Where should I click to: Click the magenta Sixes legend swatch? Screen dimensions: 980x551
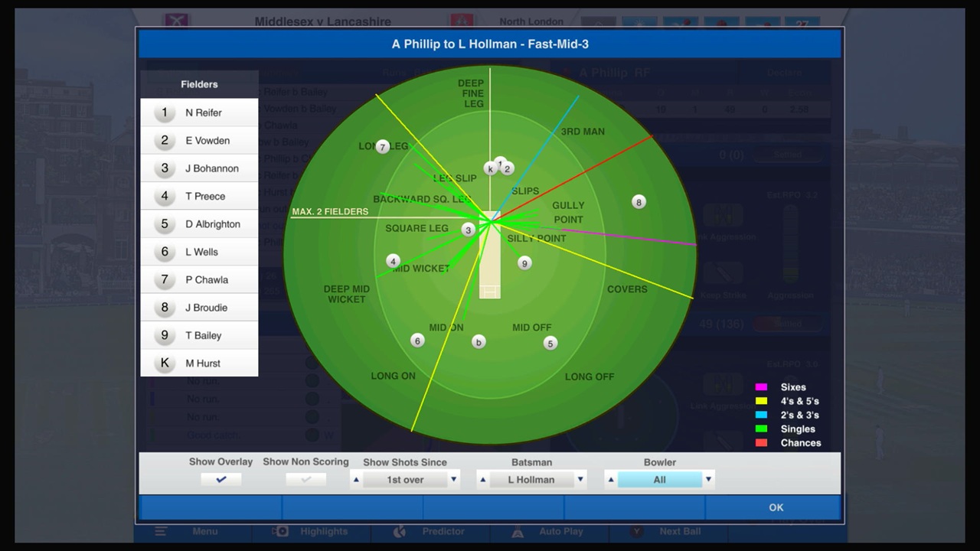(761, 387)
